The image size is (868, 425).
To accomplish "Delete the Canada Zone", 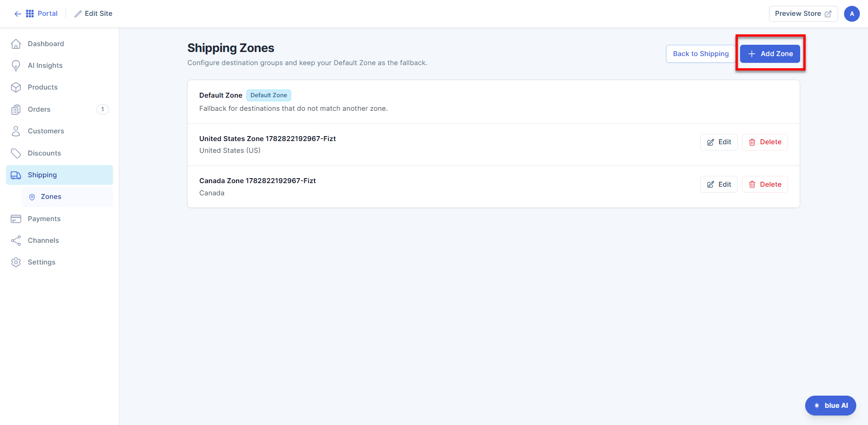I will point(765,184).
